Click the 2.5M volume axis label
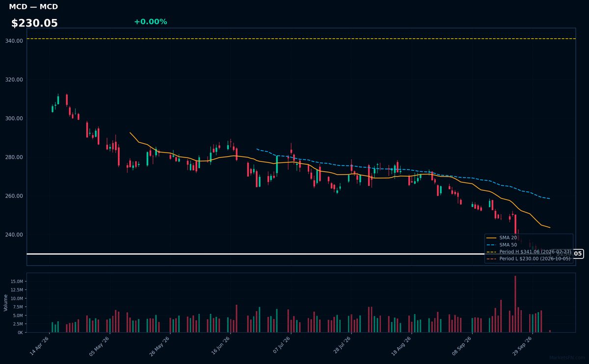The image size is (589, 364). tap(18, 324)
